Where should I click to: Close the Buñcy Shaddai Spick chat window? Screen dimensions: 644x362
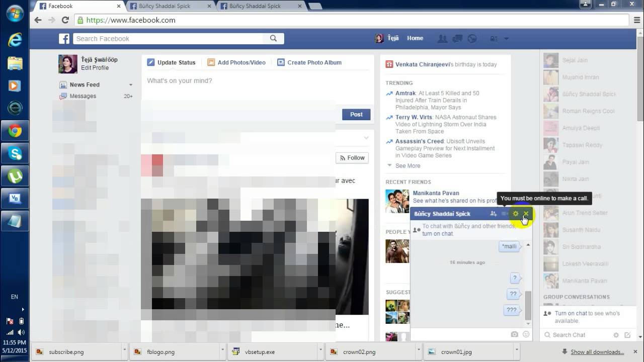526,214
